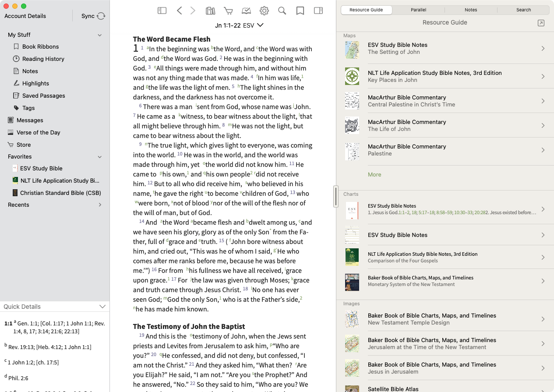Click the More link under Maps
This screenshot has width=554, height=392.
(374, 174)
